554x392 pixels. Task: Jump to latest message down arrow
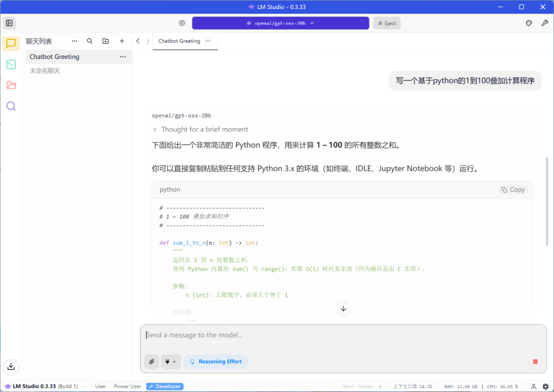coord(343,308)
